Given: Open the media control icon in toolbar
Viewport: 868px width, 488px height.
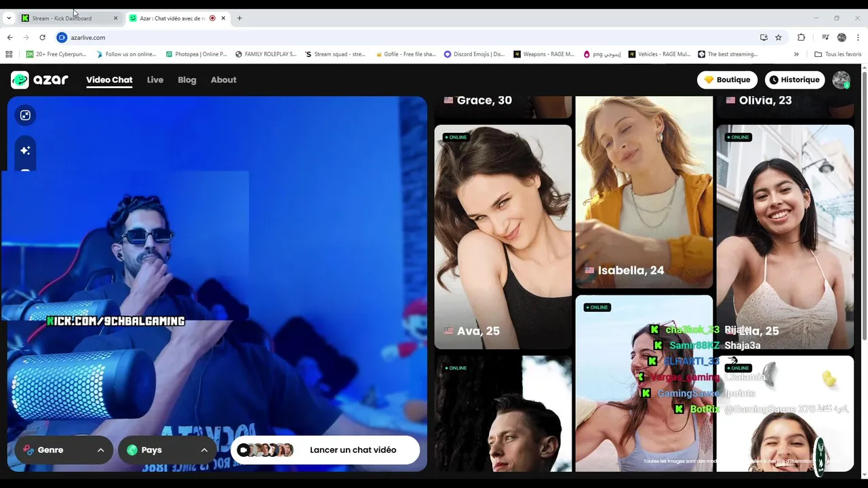Looking at the screenshot, I should pos(825,37).
